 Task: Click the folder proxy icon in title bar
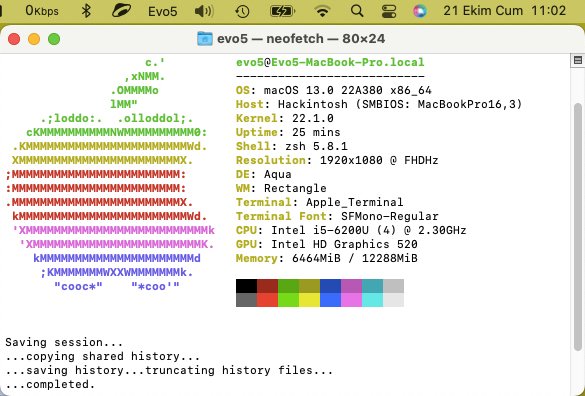[205, 38]
